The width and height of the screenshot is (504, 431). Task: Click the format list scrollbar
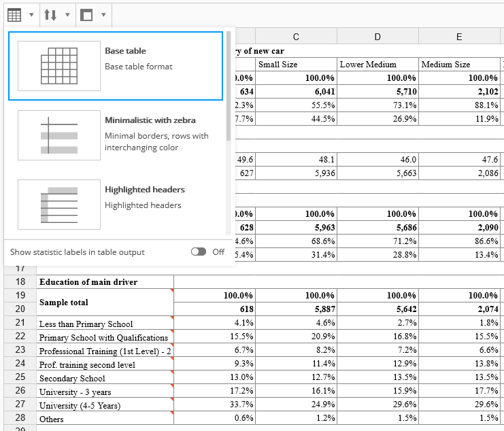point(229,86)
